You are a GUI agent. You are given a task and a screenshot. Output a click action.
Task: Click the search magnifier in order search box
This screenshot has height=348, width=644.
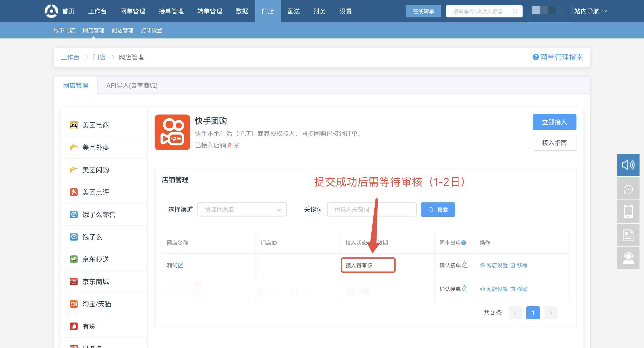(515, 11)
